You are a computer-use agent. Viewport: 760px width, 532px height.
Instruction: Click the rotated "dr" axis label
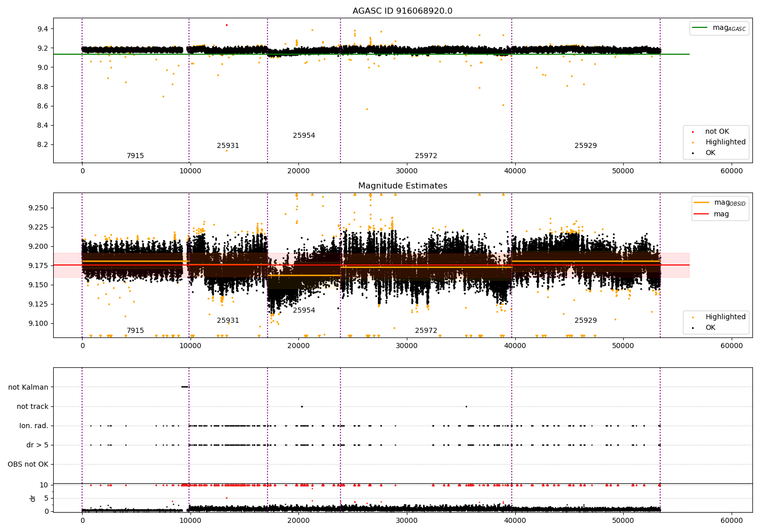click(33, 498)
